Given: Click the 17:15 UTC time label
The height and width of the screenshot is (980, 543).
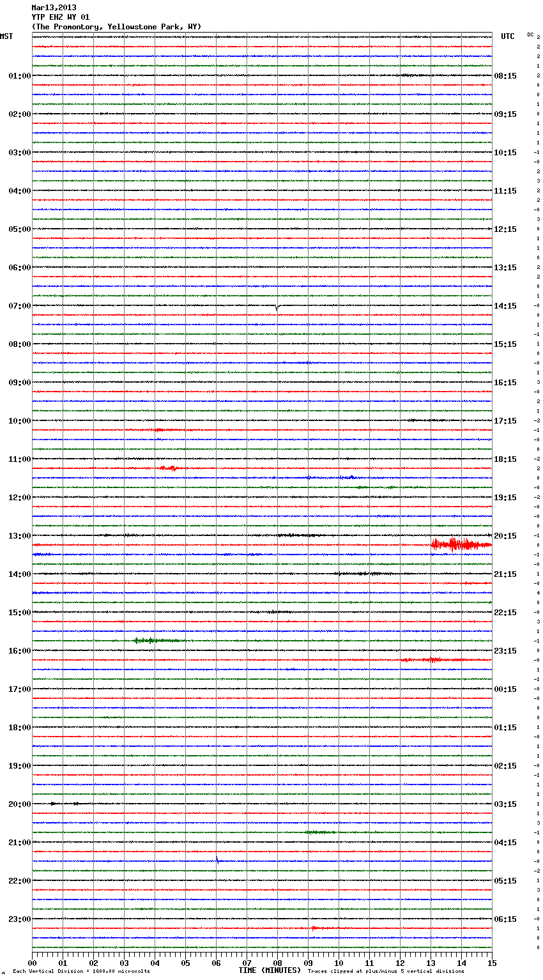Looking at the screenshot, I should tap(505, 421).
